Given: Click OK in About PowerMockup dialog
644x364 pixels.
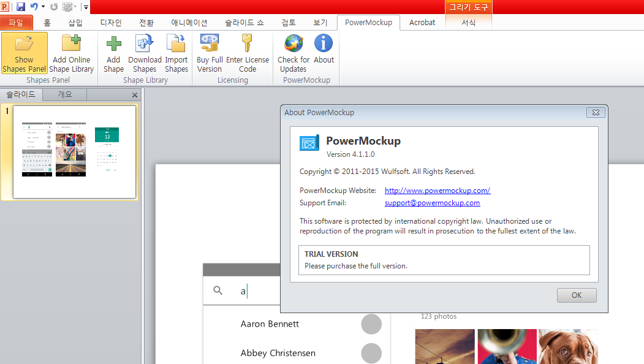Looking at the screenshot, I should click(577, 295).
